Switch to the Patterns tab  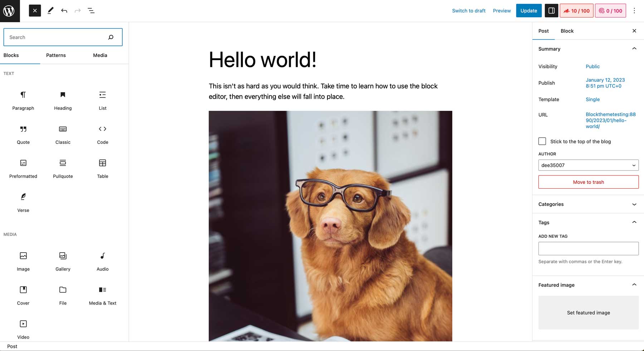[x=56, y=55]
